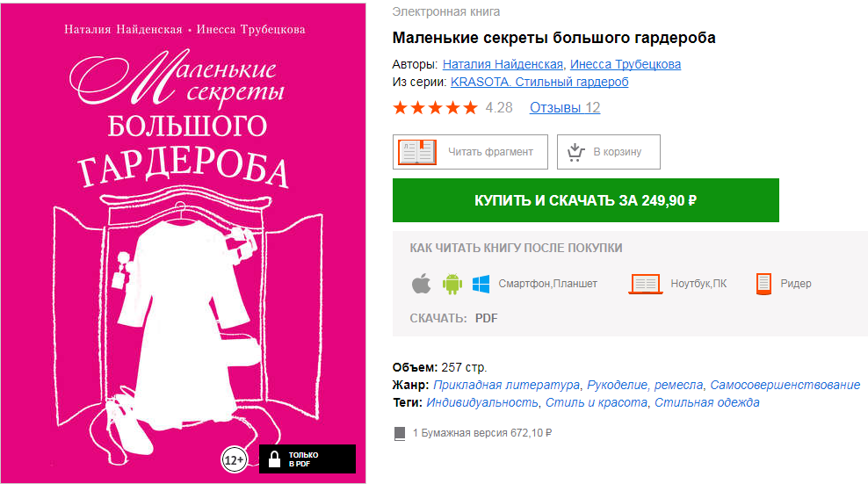Click the orange e-reader device icon
This screenshot has height=484, width=868.
click(763, 284)
